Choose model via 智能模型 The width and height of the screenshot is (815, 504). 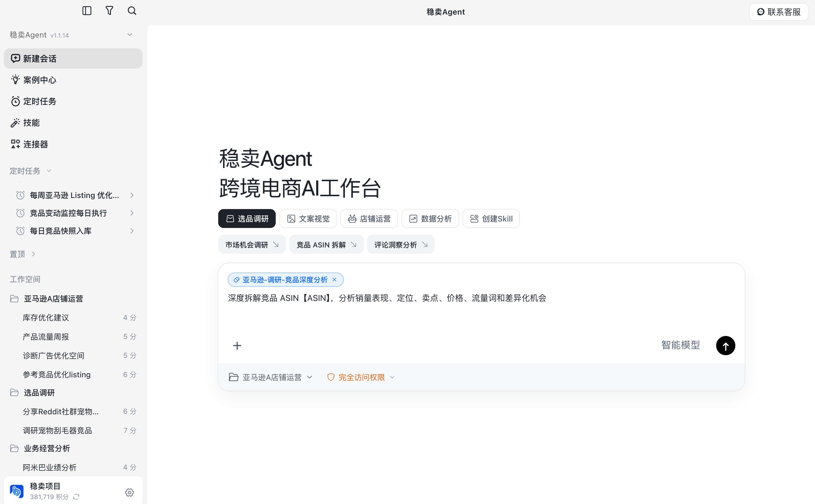681,345
